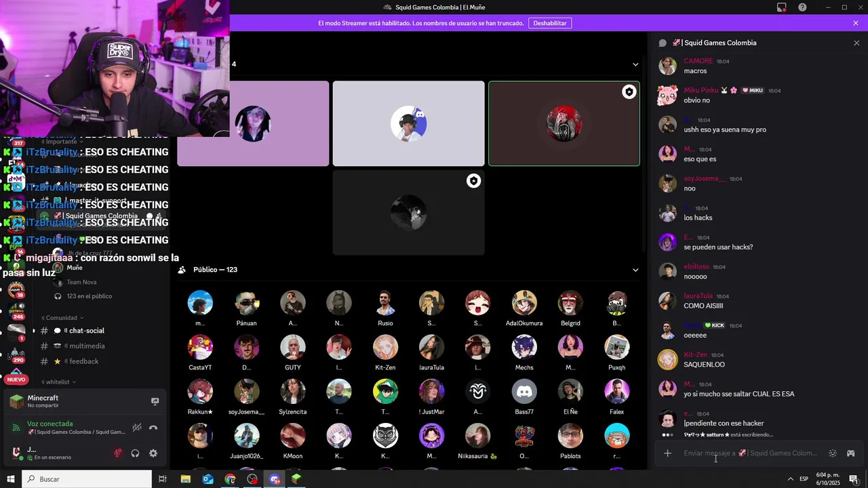The image size is (868, 488).
Task: Open the game controller apps icon
Action: click(x=850, y=453)
